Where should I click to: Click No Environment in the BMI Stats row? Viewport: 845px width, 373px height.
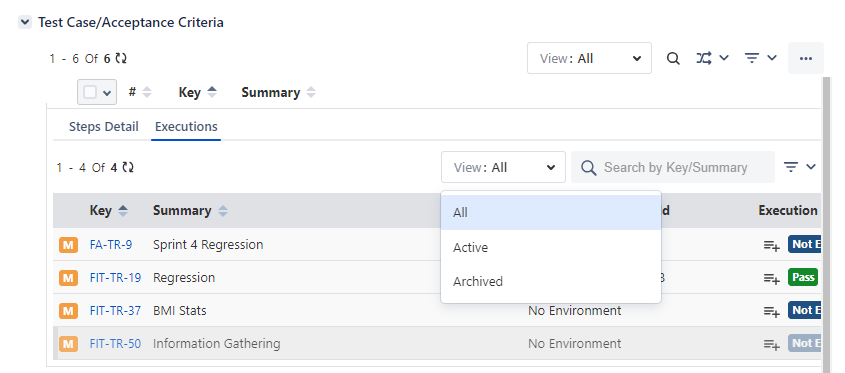click(574, 310)
